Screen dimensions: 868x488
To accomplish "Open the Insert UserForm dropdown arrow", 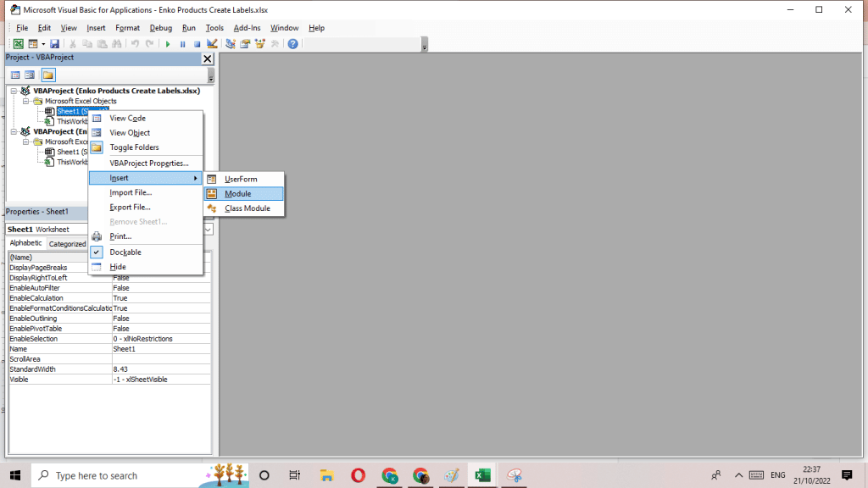I will 43,44.
